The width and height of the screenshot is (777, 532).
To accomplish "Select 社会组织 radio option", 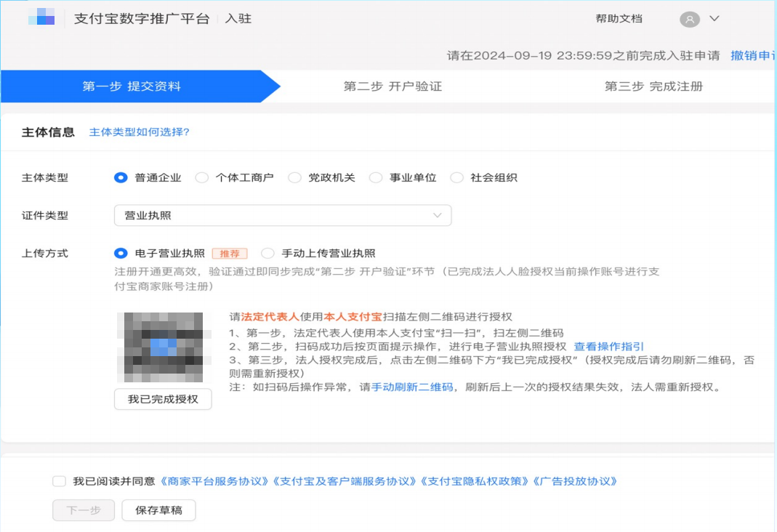I will tap(457, 178).
